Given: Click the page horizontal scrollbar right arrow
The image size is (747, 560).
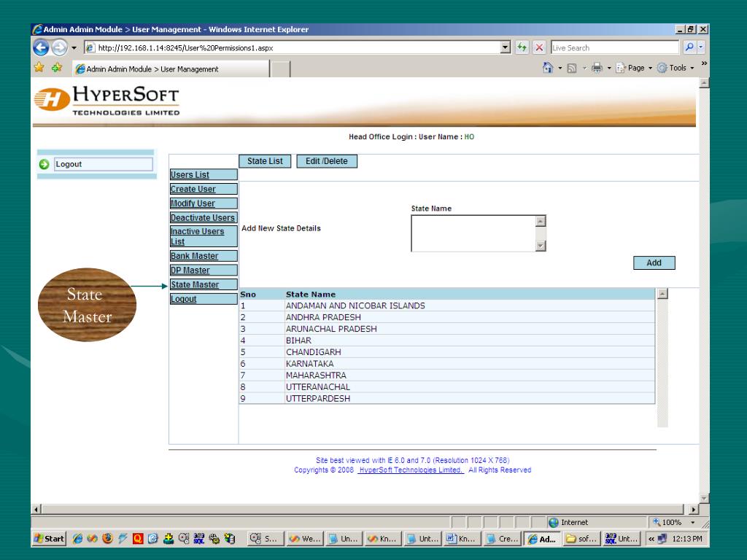Looking at the screenshot, I should coord(694,510).
